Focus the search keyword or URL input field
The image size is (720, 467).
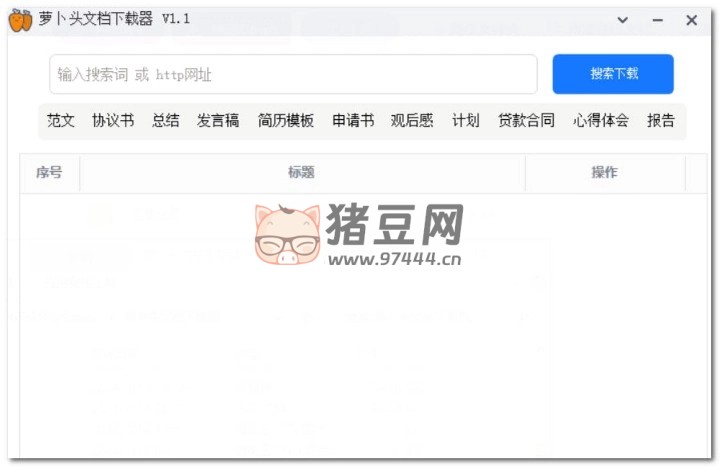coord(293,74)
